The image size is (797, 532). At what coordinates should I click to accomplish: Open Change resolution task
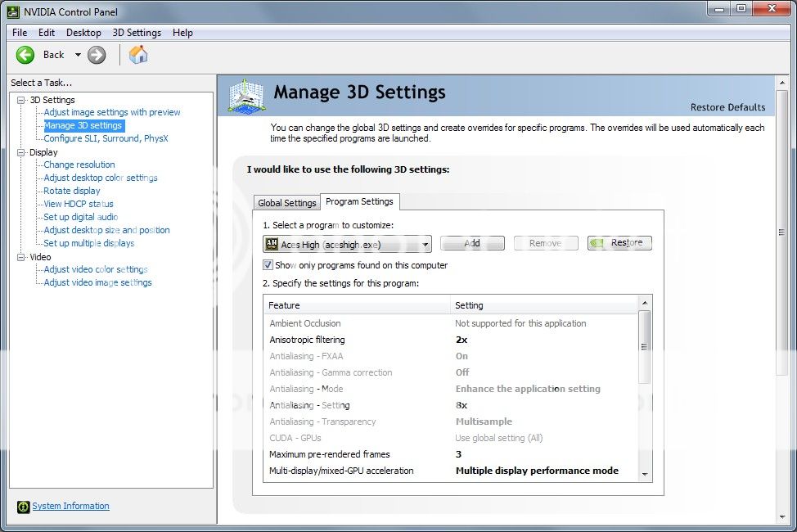coord(79,165)
